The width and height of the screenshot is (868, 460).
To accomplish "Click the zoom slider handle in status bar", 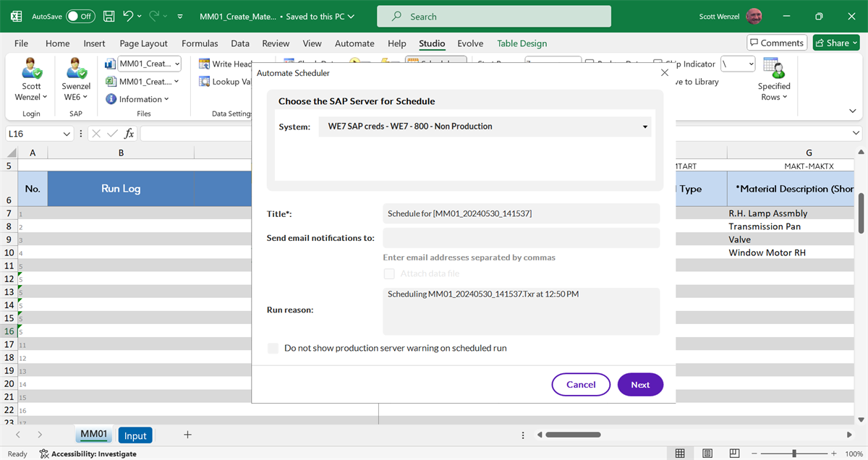I will tap(794, 453).
